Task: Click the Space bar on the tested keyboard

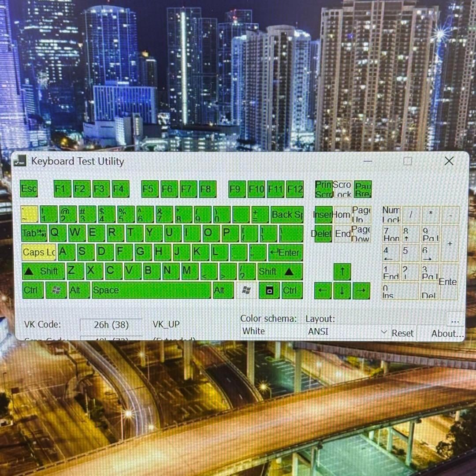Action: point(152,290)
